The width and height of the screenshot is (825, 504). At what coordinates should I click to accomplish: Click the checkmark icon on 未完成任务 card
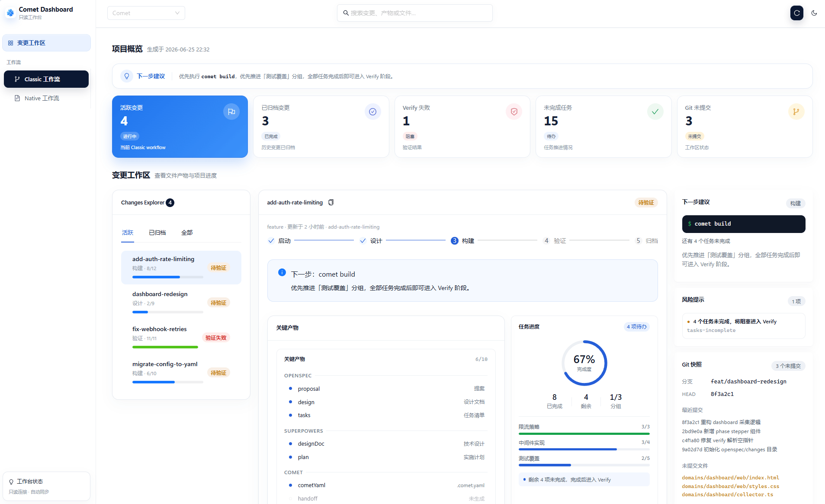click(655, 112)
